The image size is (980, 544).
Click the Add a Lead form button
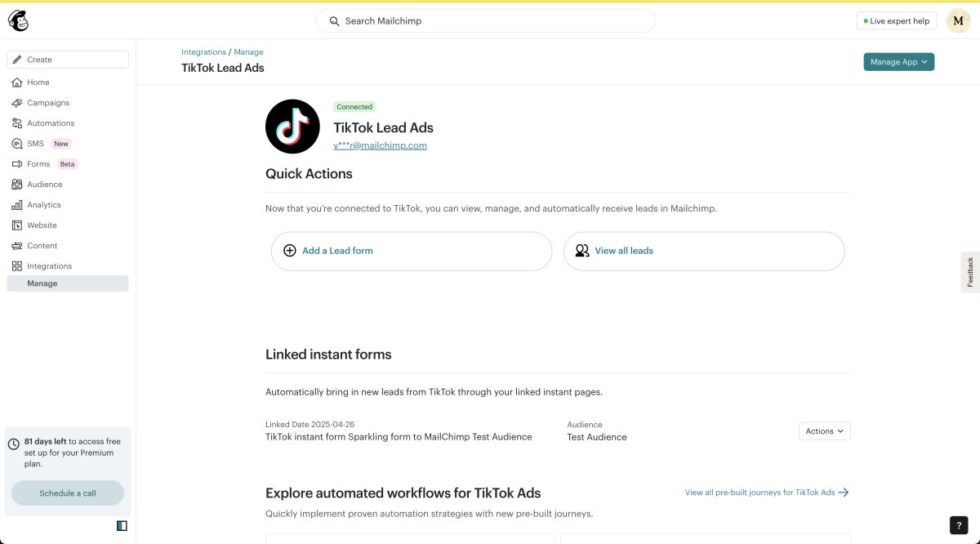pyautogui.click(x=412, y=251)
